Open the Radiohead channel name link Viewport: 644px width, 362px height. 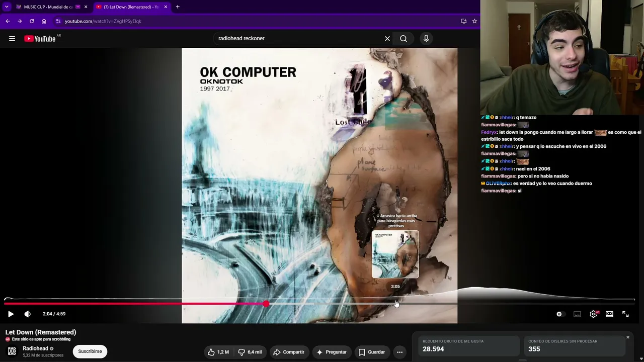[x=35, y=348]
